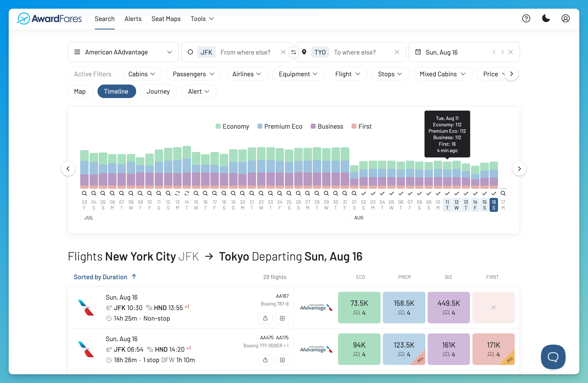Open the calendar date picker icon
The image size is (588, 383).
(x=418, y=52)
